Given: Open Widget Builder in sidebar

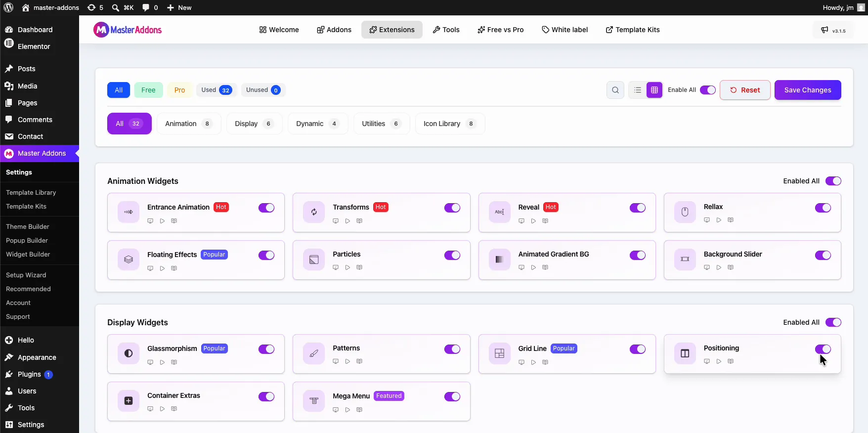Looking at the screenshot, I should coord(28,254).
